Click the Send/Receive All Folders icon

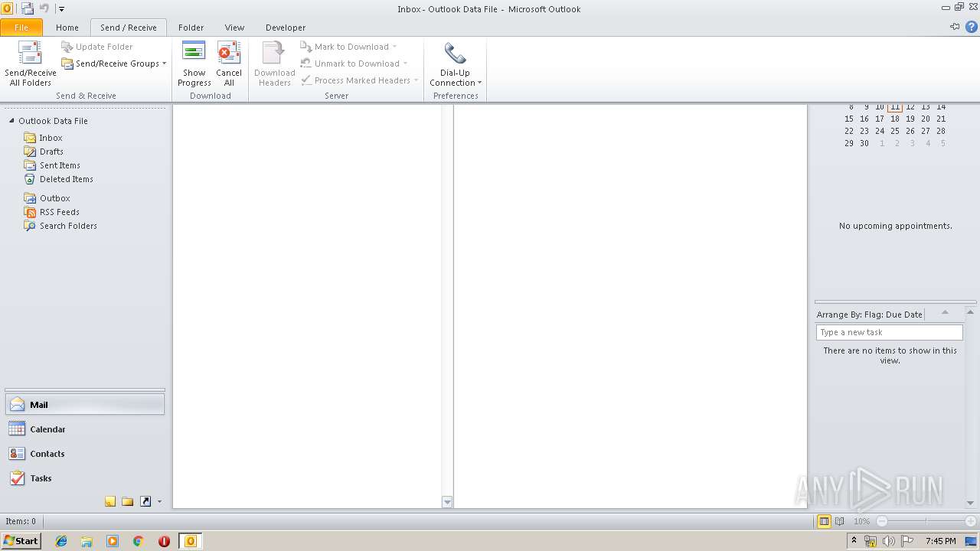(31, 54)
